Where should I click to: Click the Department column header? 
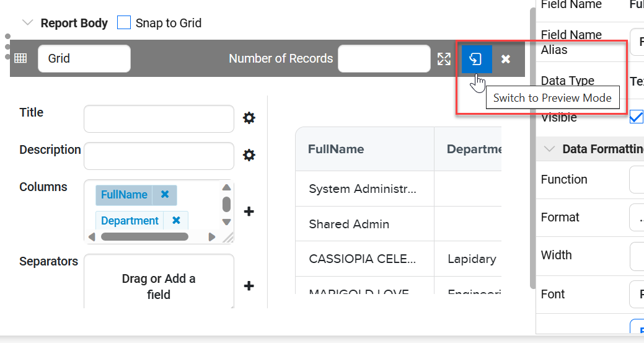click(x=468, y=149)
